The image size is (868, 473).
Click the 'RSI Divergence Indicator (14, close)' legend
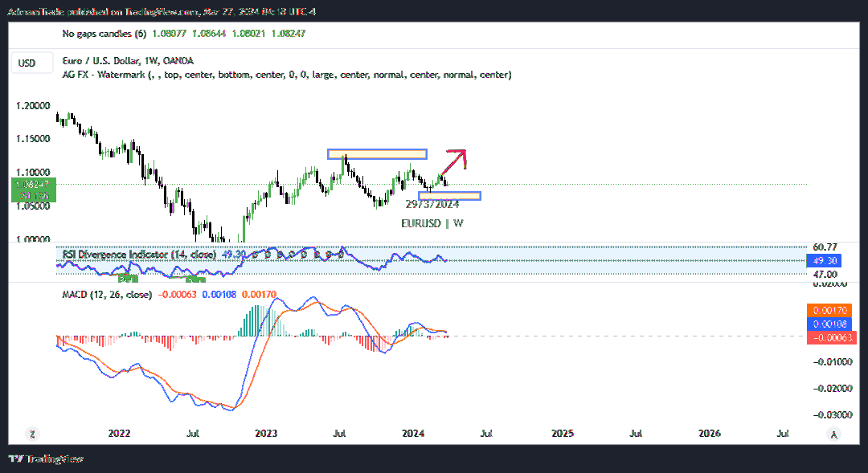click(139, 255)
